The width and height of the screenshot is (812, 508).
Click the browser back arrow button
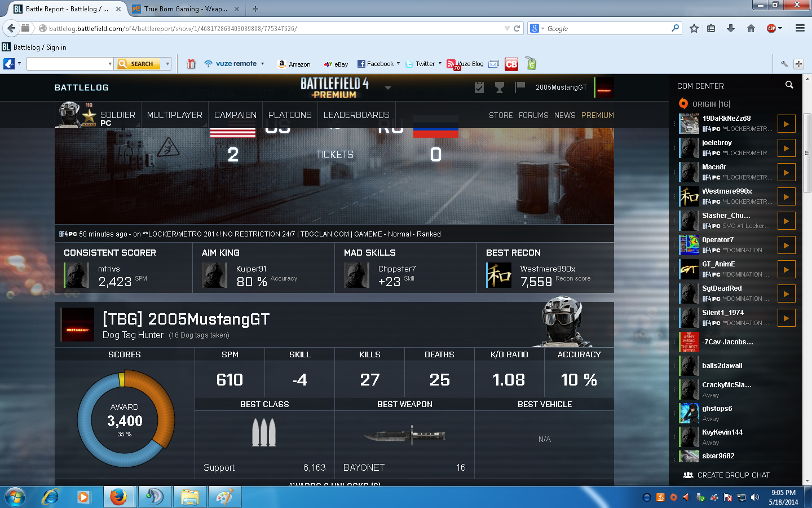click(x=11, y=28)
